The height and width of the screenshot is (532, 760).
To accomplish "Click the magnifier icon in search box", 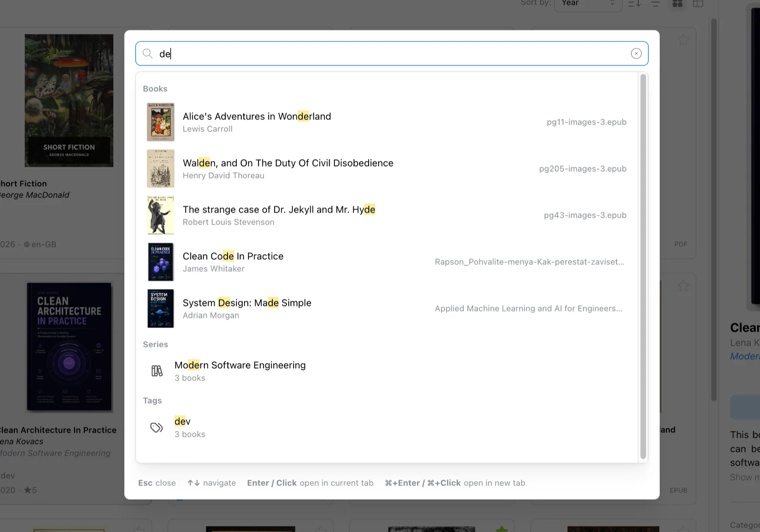I will click(x=148, y=54).
